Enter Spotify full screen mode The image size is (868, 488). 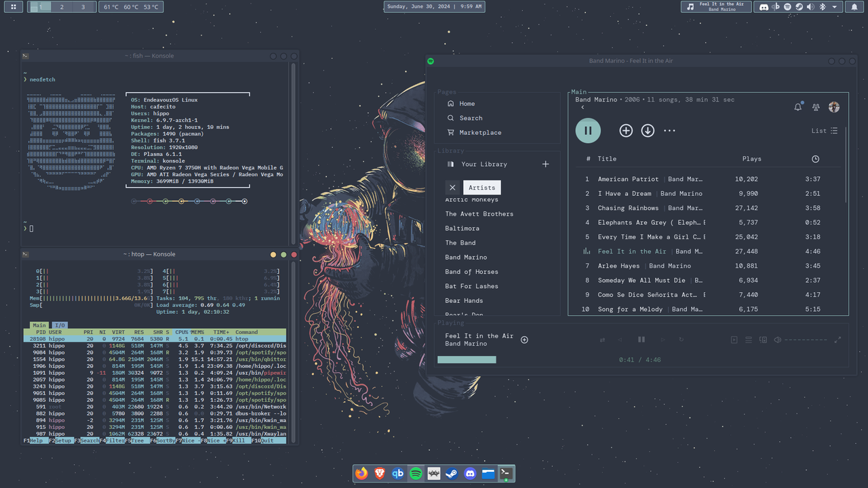click(837, 340)
